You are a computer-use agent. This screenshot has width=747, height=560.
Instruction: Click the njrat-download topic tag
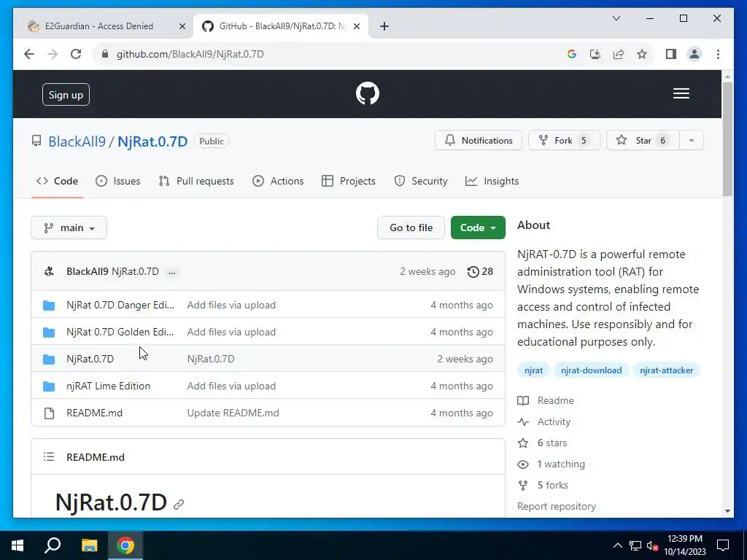click(591, 370)
